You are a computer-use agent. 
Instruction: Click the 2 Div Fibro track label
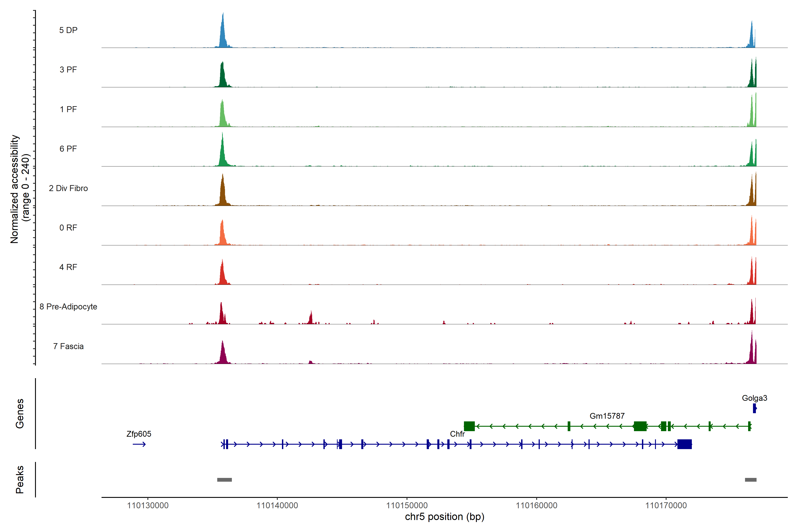(68, 188)
